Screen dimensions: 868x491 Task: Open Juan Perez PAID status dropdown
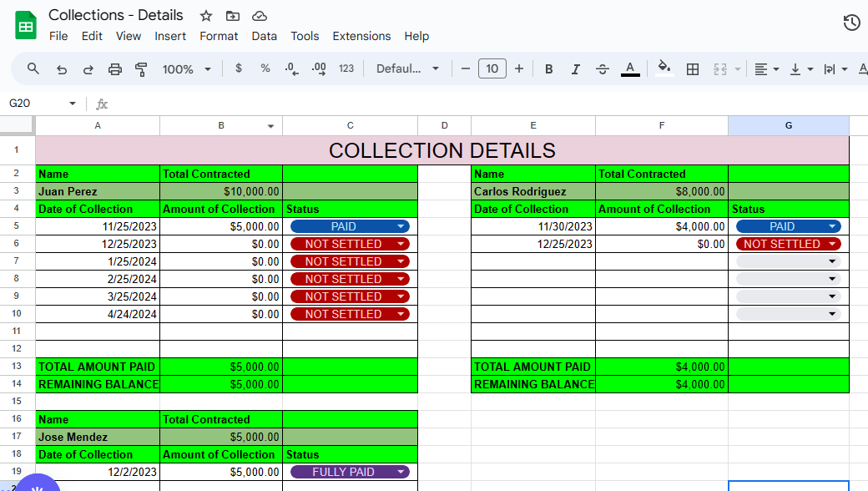coord(350,226)
